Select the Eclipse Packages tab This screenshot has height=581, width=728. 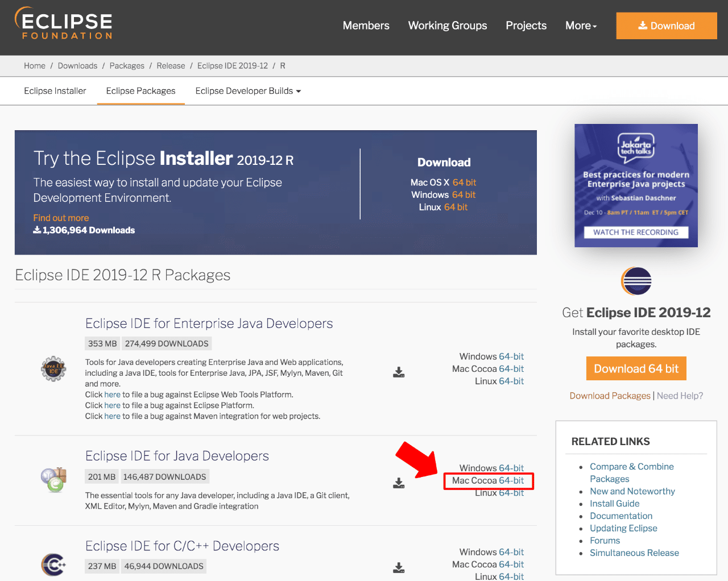tap(140, 91)
